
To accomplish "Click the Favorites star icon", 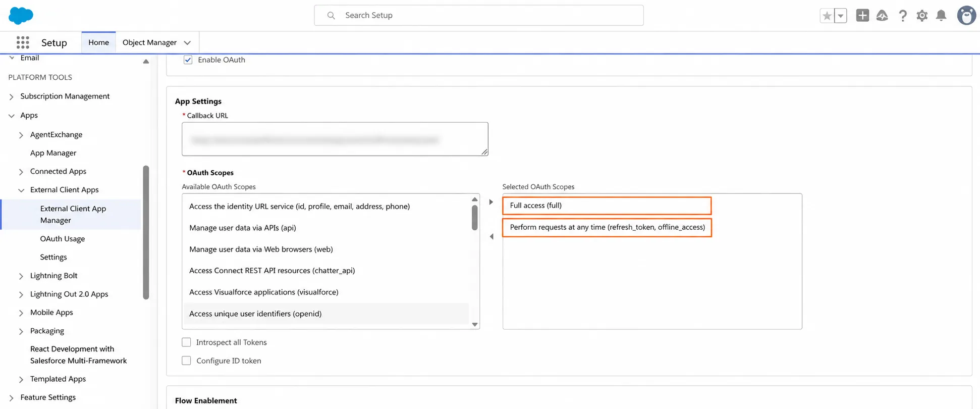I will point(827,16).
